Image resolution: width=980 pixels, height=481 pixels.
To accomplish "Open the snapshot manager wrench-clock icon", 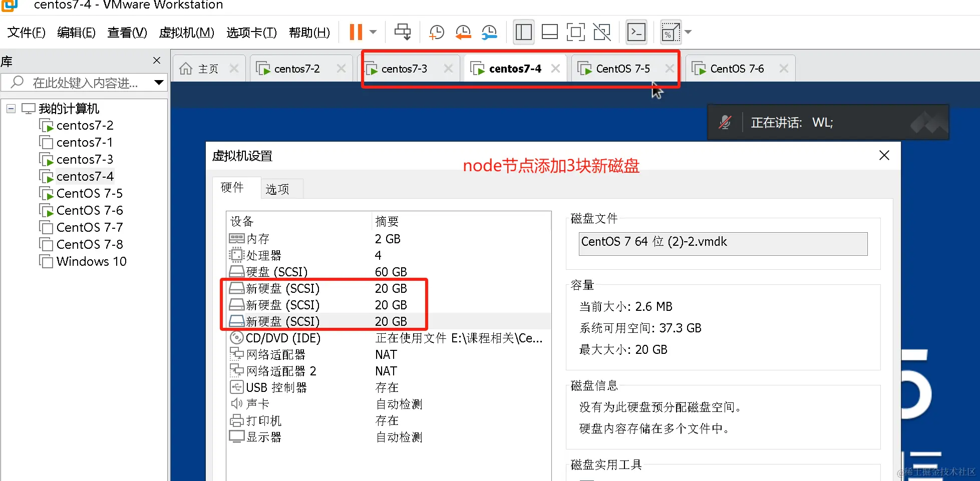I will [x=489, y=32].
